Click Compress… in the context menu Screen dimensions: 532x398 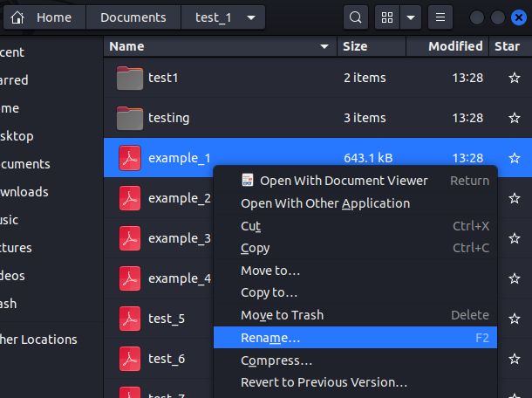click(276, 360)
